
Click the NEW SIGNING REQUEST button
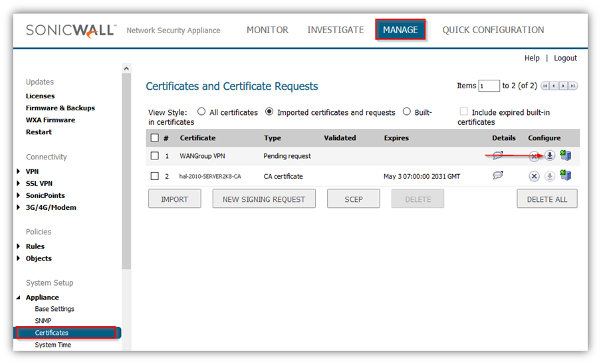pos(263,199)
